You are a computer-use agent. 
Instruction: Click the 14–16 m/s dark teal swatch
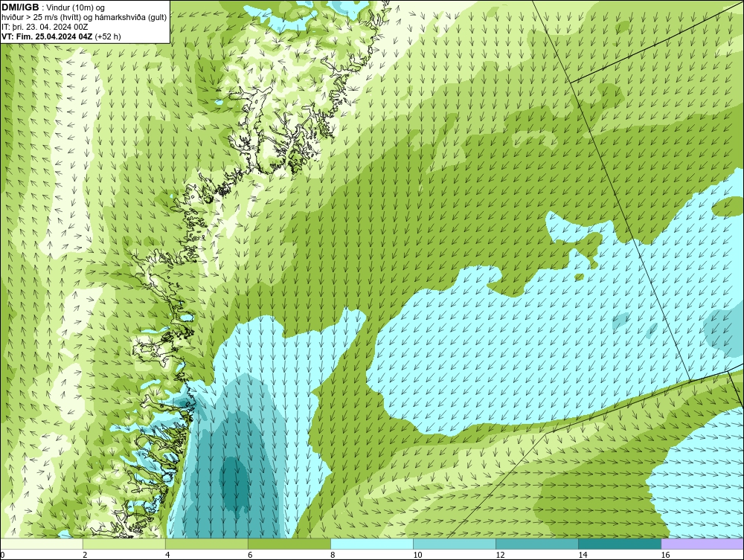coord(620,544)
